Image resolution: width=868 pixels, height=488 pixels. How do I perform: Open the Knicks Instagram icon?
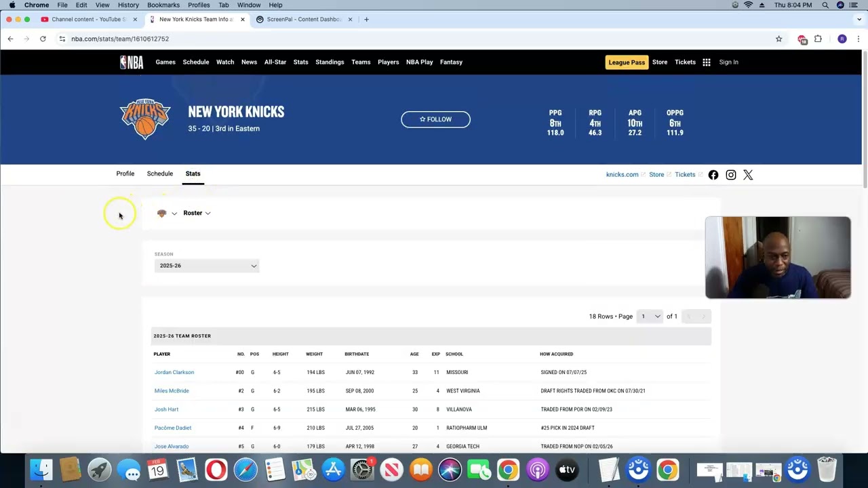click(731, 175)
